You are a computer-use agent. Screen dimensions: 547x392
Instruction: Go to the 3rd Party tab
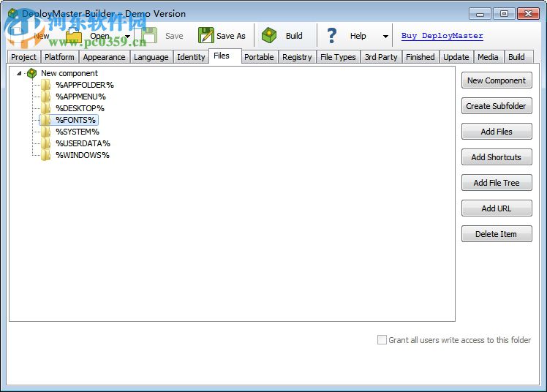381,57
